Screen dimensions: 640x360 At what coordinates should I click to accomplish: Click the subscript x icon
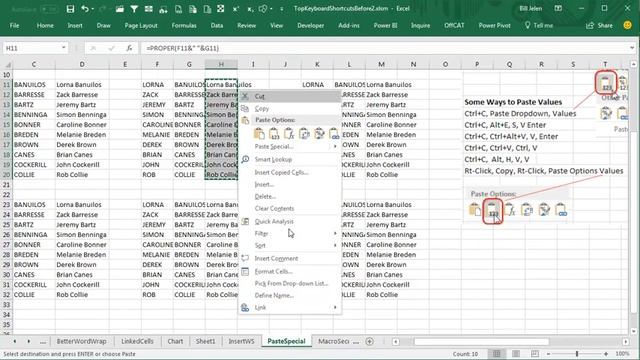(250, 9)
